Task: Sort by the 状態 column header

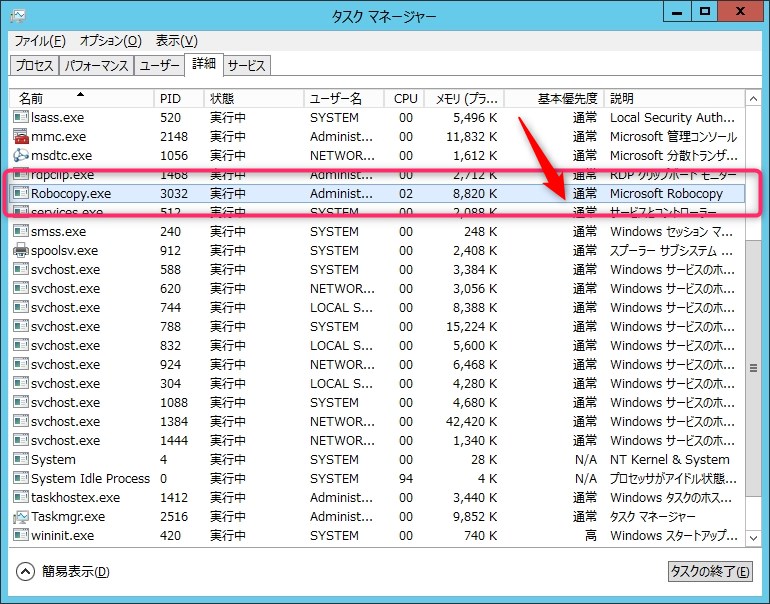Action: (253, 99)
